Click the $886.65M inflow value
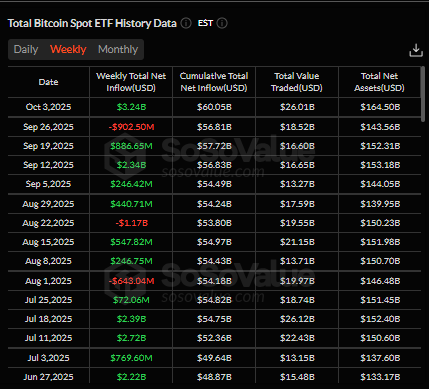 (x=131, y=146)
